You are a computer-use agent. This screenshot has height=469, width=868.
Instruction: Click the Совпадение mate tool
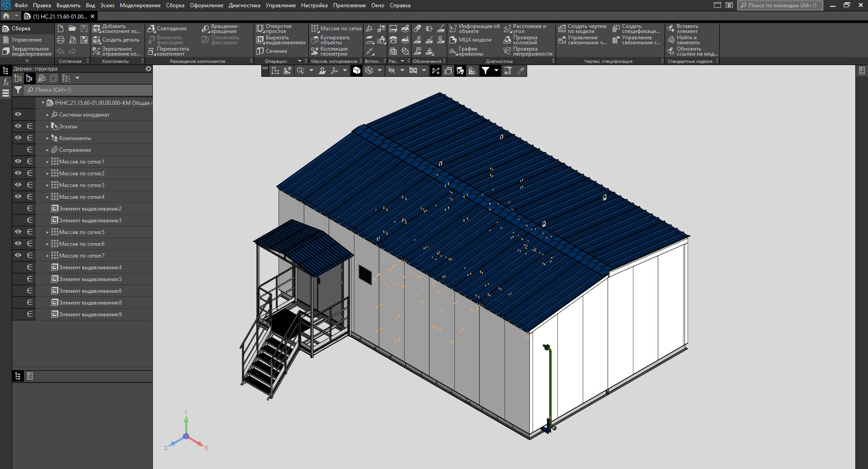coord(167,28)
